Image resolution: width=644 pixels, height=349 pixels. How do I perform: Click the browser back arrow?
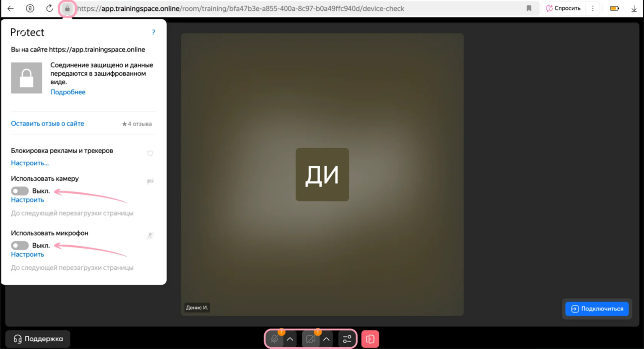click(x=11, y=8)
